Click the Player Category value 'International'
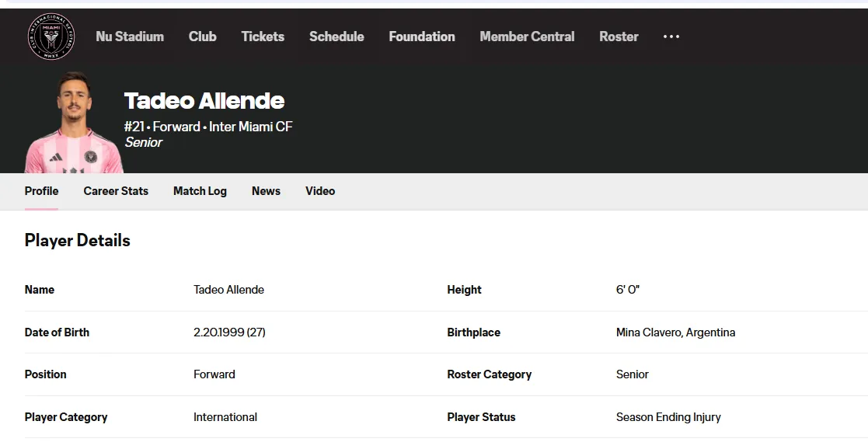 tap(225, 417)
